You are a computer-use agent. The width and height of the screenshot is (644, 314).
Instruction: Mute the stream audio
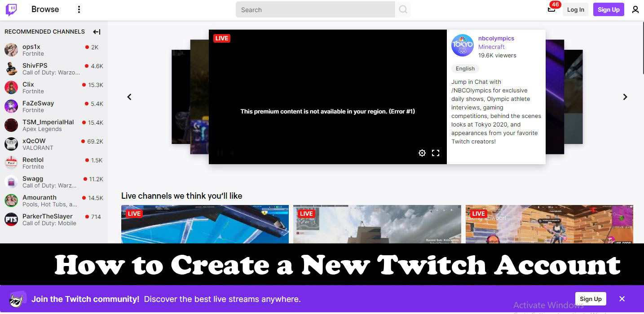point(232,153)
